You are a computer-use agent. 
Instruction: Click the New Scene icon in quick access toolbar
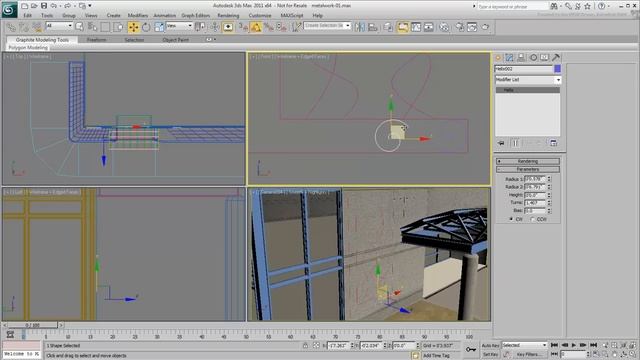pyautogui.click(x=25, y=6)
